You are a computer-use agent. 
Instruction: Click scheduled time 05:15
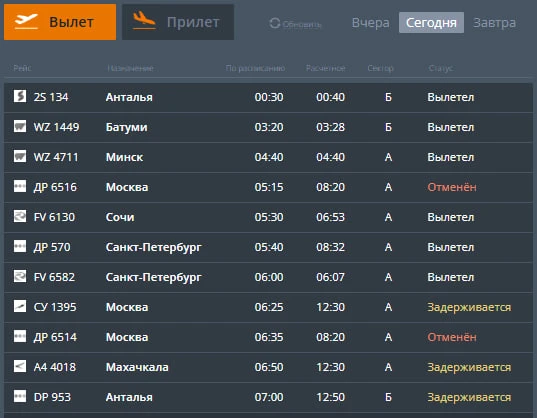pyautogui.click(x=269, y=187)
